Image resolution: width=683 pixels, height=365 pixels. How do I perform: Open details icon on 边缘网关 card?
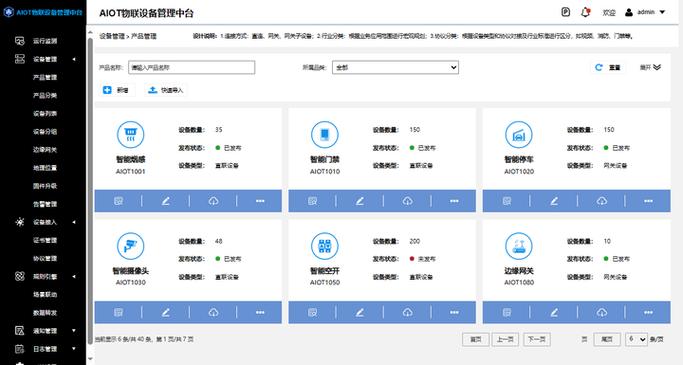pyautogui.click(x=507, y=312)
